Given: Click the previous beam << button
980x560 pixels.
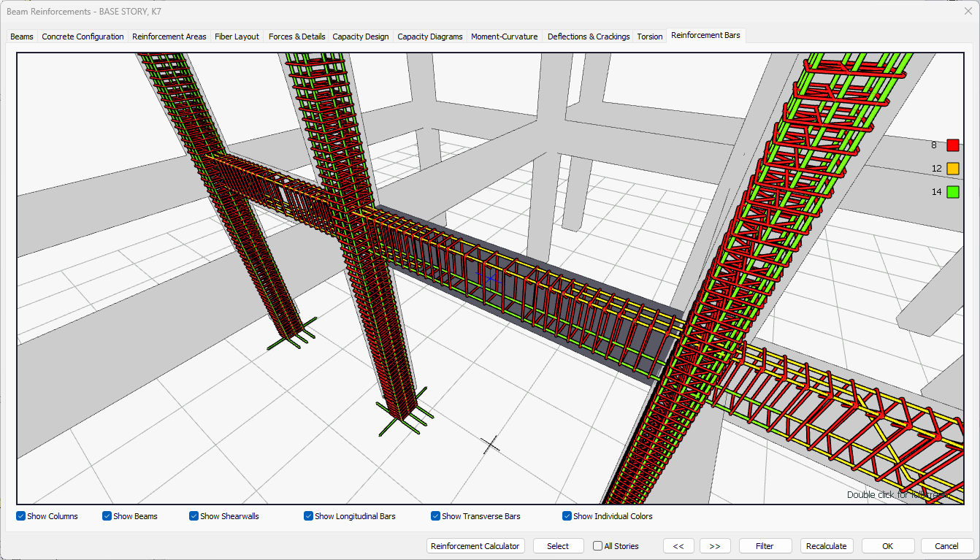Looking at the screenshot, I should [678, 546].
